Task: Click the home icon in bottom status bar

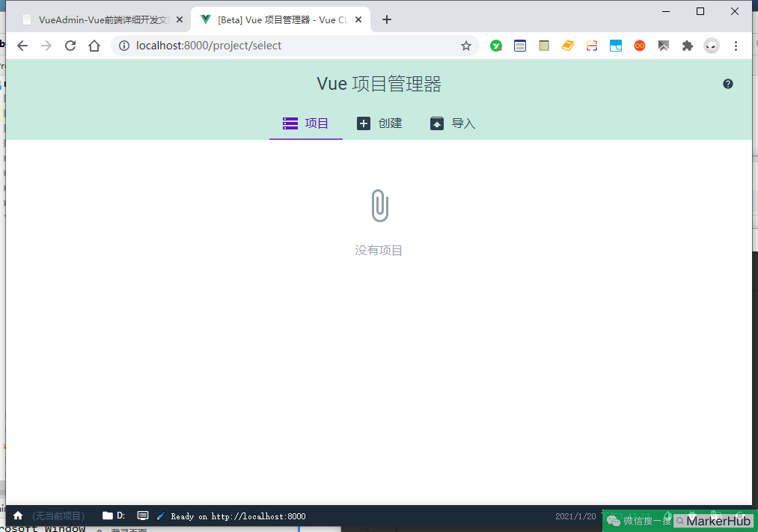Action: pos(18,516)
